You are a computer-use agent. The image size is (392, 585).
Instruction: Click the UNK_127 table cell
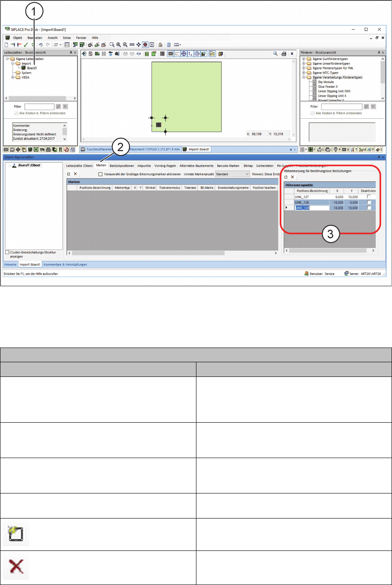[x=311, y=196]
